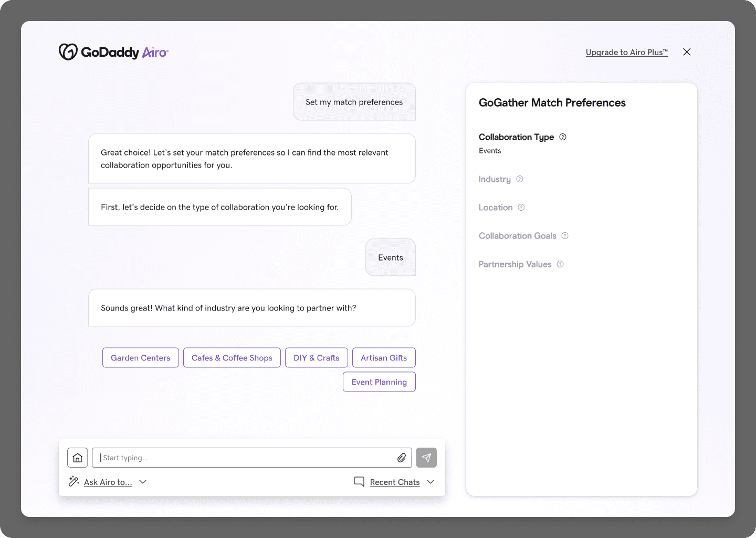Screen dimensions: 756x538
Task: Click the Collaboration Goals label
Action: (x=517, y=236)
